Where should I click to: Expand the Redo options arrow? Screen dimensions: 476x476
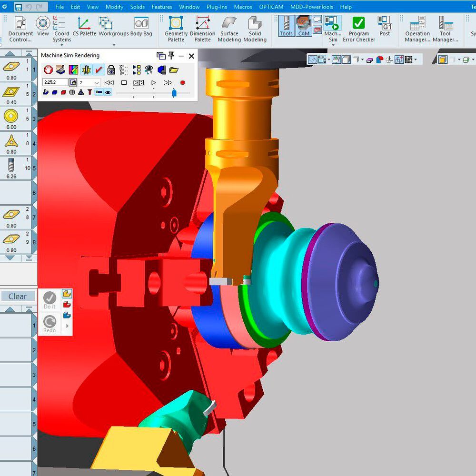[67, 326]
